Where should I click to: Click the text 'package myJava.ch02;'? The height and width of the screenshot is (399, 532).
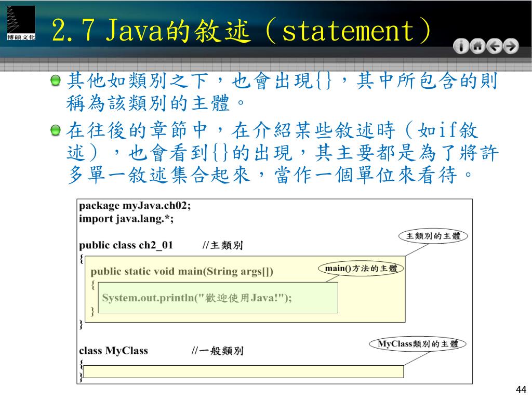[x=135, y=206]
